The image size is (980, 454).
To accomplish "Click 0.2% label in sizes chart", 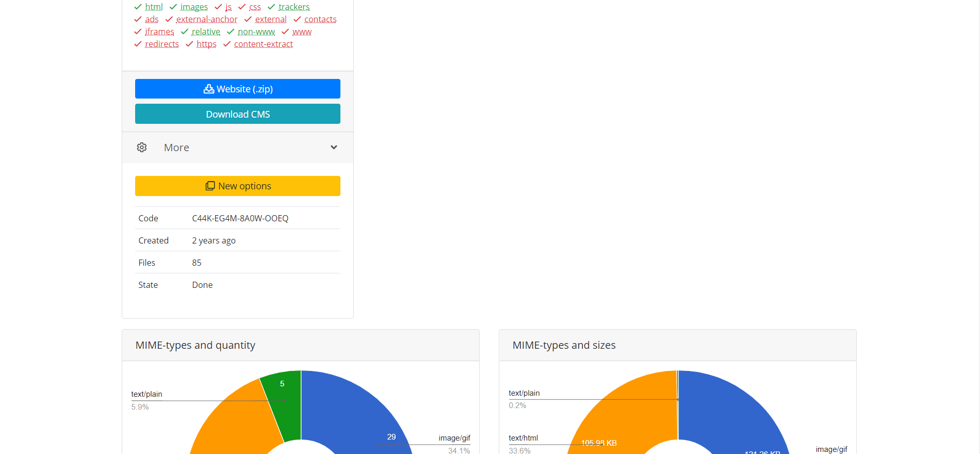I will tap(517, 406).
